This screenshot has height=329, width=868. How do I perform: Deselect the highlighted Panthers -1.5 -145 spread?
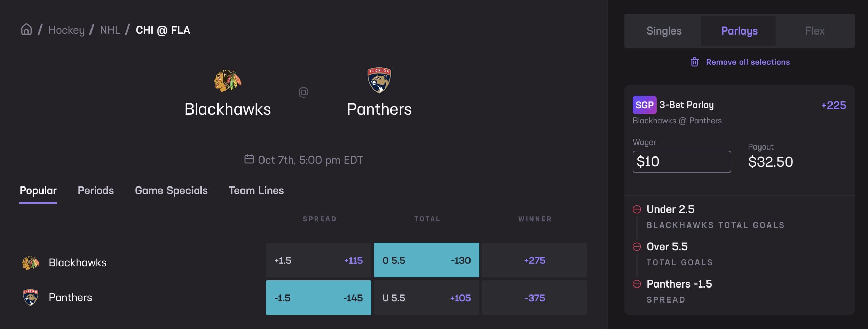click(318, 298)
